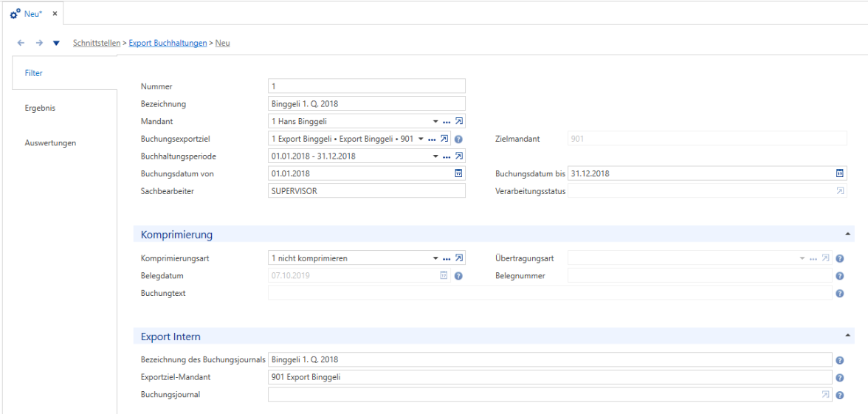
Task: Open Übertragungsart search three-dots icon
Action: tap(813, 258)
